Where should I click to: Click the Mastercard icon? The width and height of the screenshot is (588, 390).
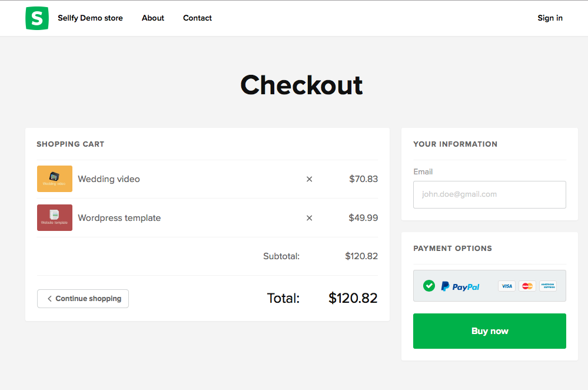(527, 286)
